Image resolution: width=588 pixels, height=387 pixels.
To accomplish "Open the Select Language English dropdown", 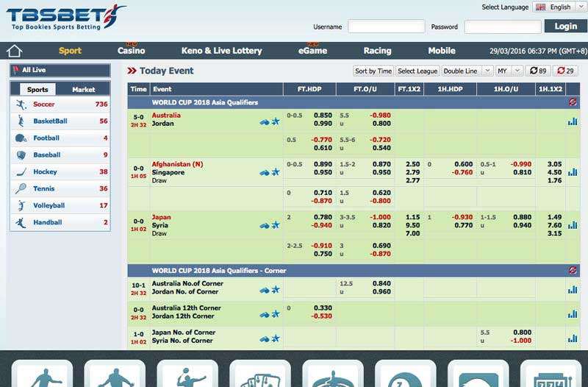I will (559, 7).
